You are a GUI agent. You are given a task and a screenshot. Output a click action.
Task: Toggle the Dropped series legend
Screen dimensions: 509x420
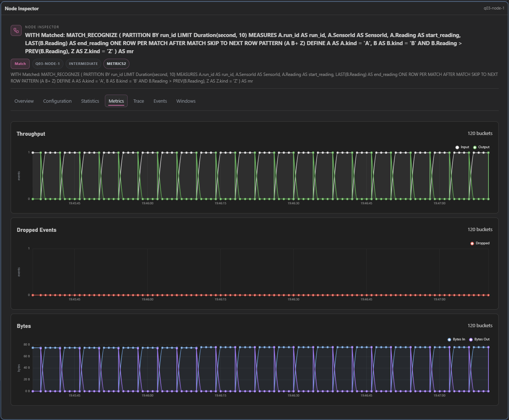(480, 243)
